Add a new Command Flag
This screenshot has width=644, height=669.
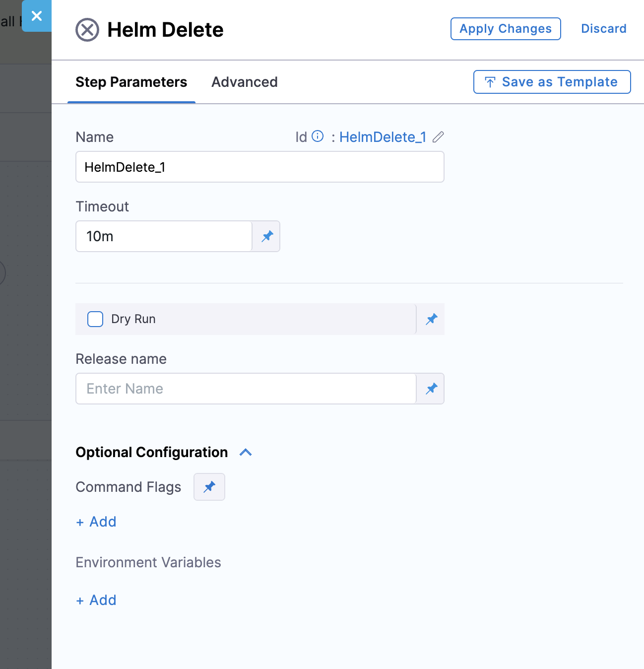[96, 522]
